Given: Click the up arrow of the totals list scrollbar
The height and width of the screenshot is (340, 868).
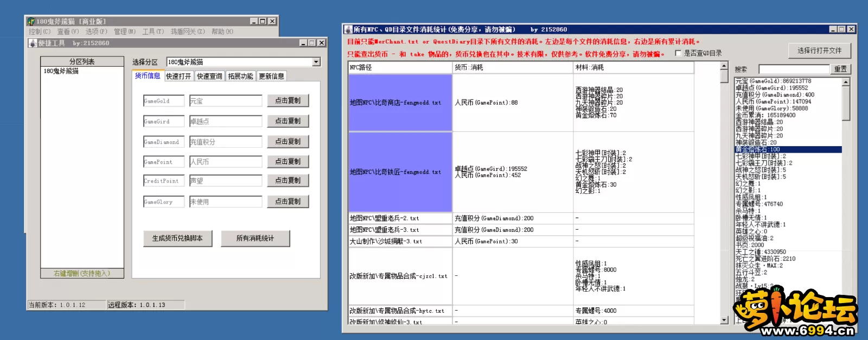Looking at the screenshot, I should [846, 82].
